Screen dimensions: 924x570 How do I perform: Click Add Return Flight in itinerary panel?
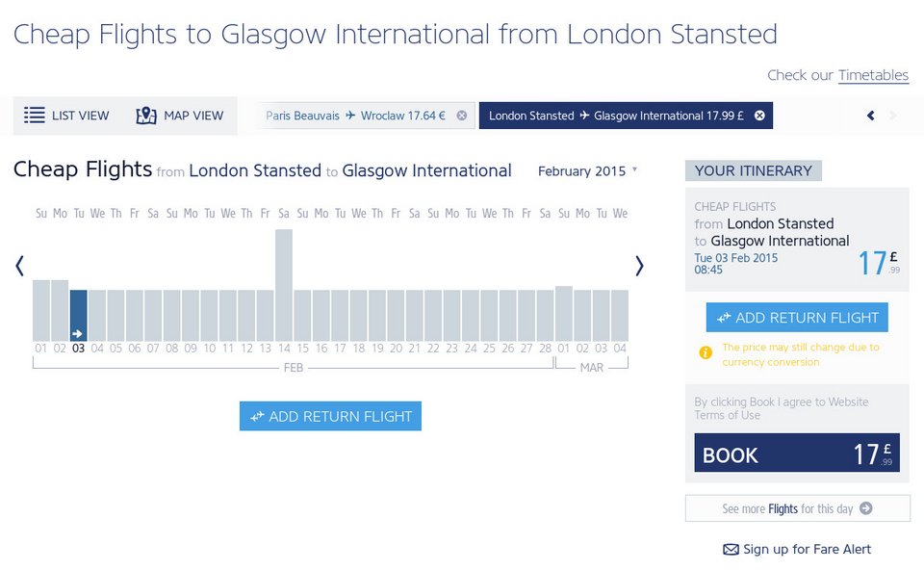coord(797,318)
